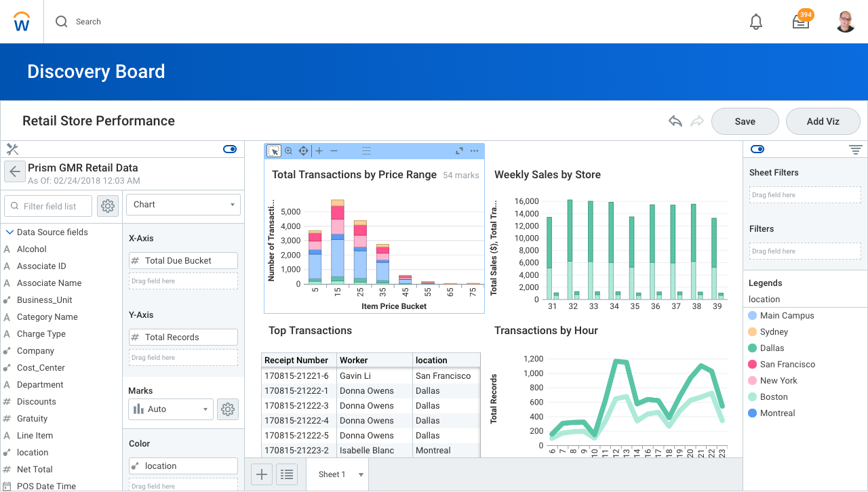Image resolution: width=868 pixels, height=492 pixels.
Task: Click the Save button
Action: click(745, 121)
